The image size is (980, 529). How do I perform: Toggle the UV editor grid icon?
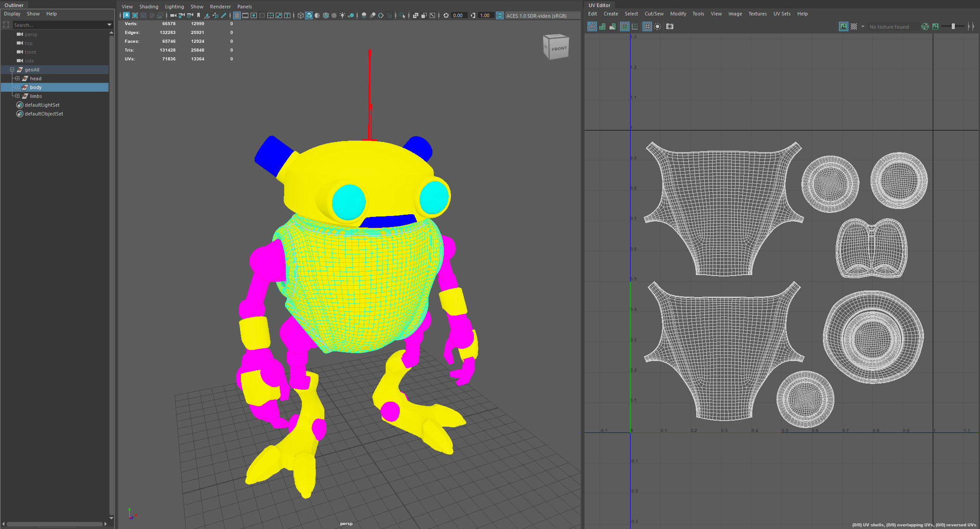click(x=647, y=26)
